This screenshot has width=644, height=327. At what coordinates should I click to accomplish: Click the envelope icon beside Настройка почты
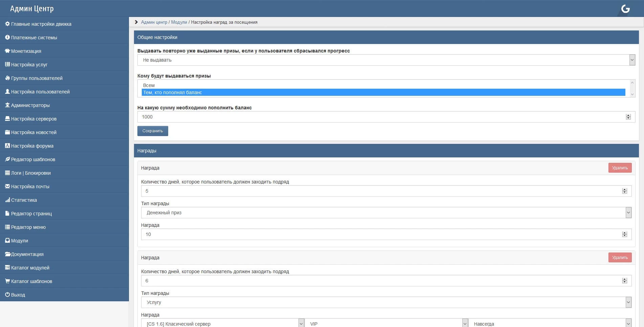tap(7, 187)
